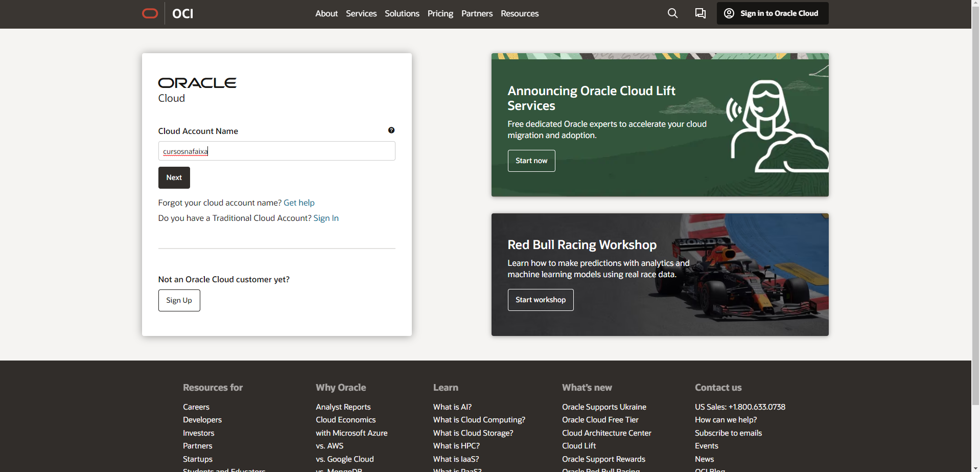This screenshot has width=980, height=472.
Task: Open the search magnifier icon
Action: click(672, 13)
